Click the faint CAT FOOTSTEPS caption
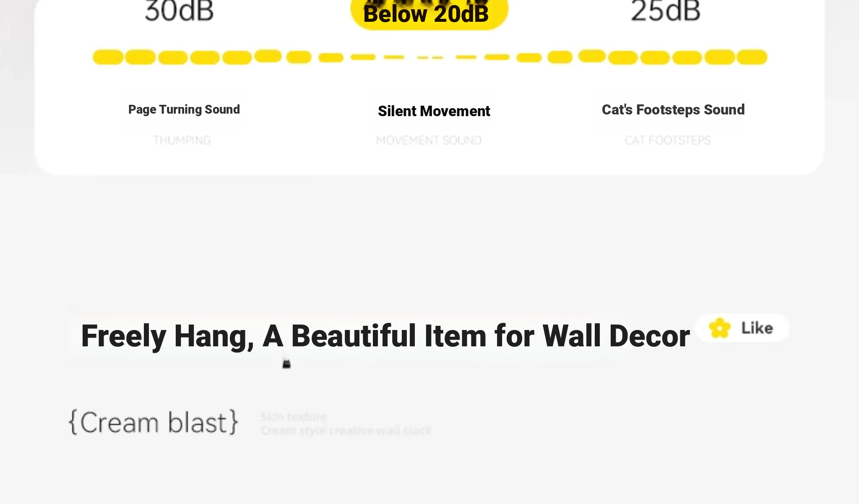859x504 pixels. [x=668, y=140]
